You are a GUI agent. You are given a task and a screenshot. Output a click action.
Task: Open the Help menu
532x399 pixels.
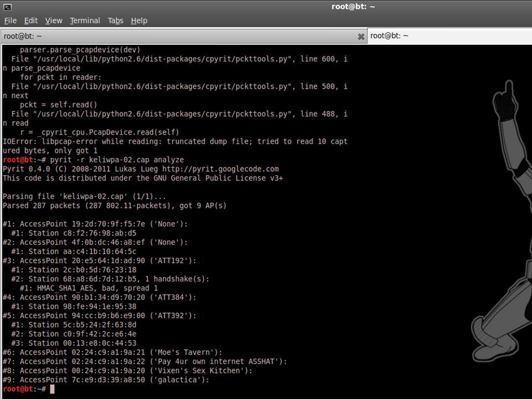pyautogui.click(x=139, y=21)
